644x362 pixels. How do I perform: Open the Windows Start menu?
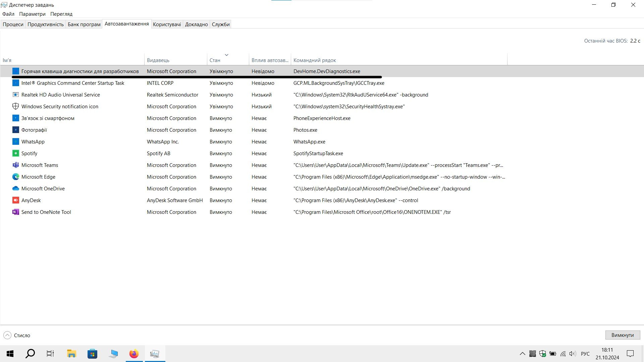click(10, 354)
